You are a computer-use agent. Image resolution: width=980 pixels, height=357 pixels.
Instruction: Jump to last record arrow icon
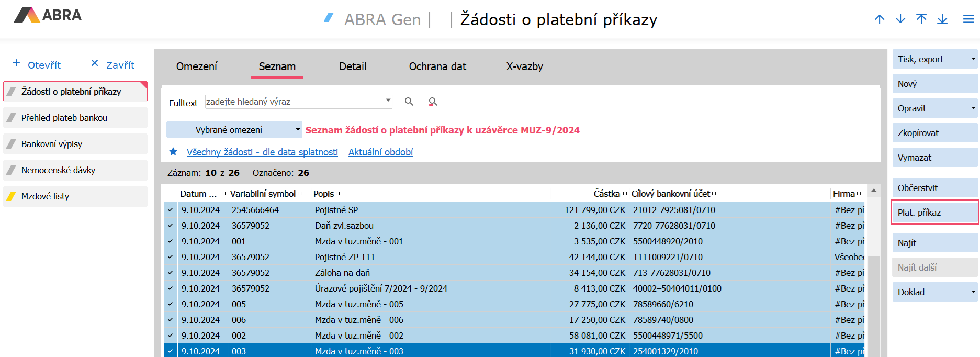point(942,19)
